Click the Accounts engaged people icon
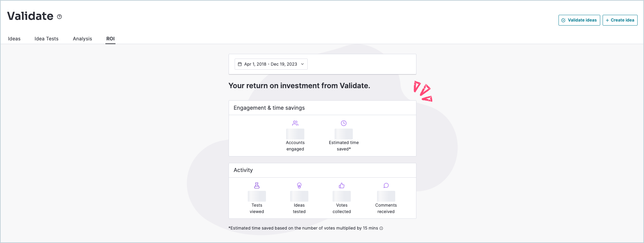The height and width of the screenshot is (243, 644). tap(295, 123)
